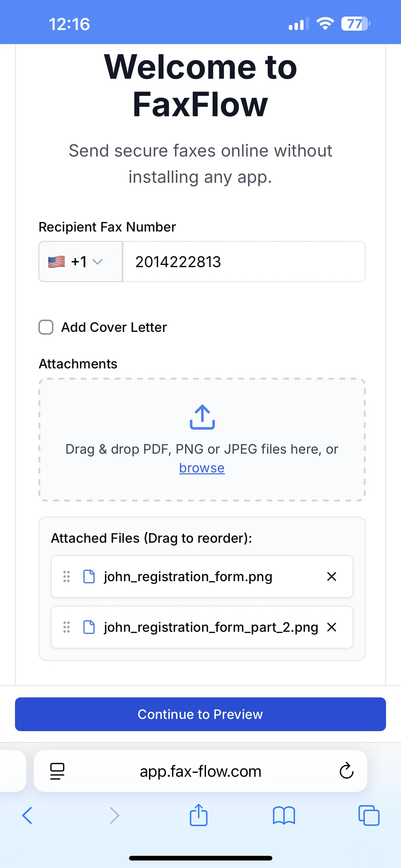Click the file icon beside john_registration_form.png

(89, 576)
